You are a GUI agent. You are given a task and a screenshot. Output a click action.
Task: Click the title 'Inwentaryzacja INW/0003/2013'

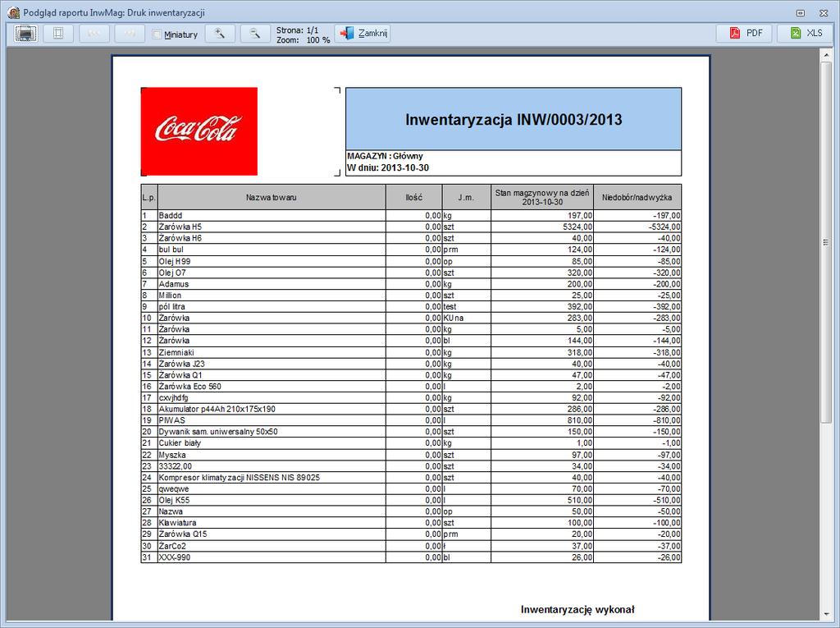[x=514, y=120]
